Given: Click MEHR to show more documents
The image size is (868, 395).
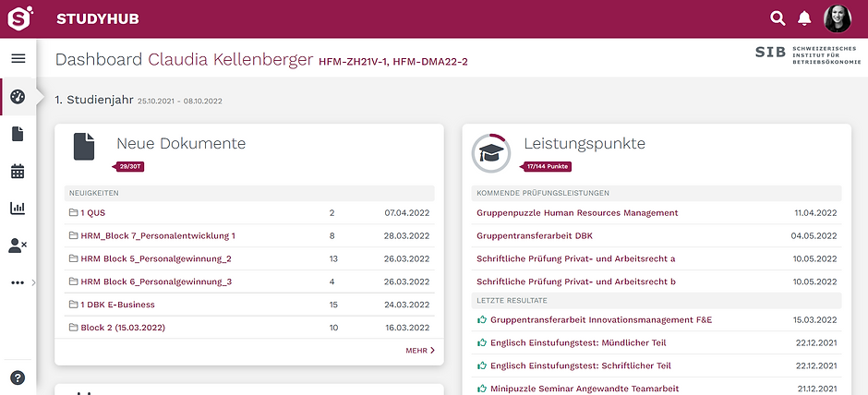Looking at the screenshot, I should click(420, 350).
